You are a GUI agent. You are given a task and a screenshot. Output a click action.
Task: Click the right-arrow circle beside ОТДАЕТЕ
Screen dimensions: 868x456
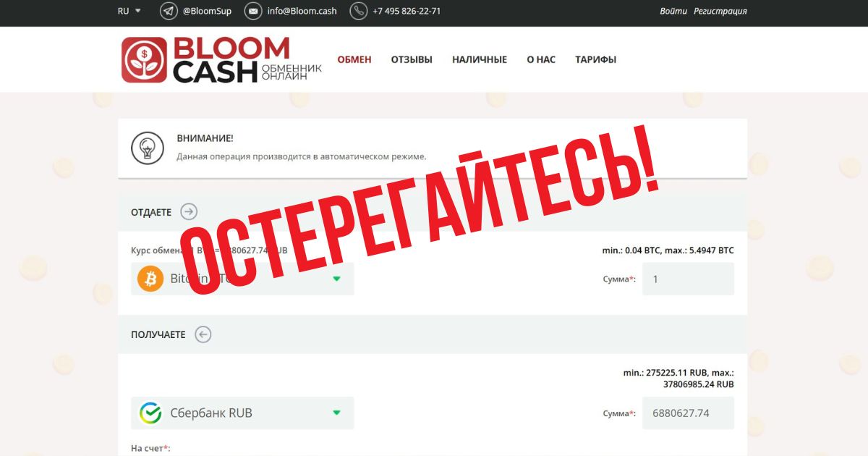(189, 211)
